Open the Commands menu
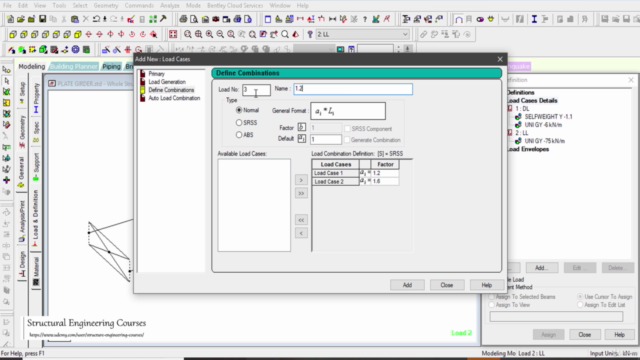 pyautogui.click(x=139, y=5)
